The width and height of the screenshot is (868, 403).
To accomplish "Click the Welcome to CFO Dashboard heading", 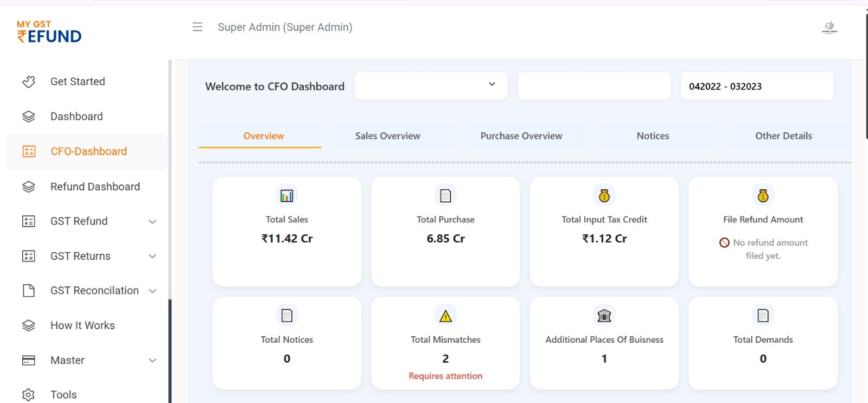I will tap(275, 86).
